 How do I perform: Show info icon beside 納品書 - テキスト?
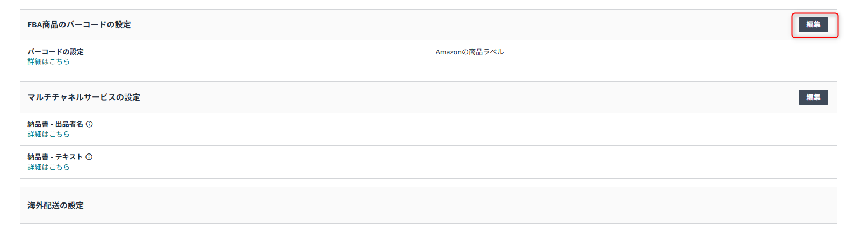click(x=89, y=157)
